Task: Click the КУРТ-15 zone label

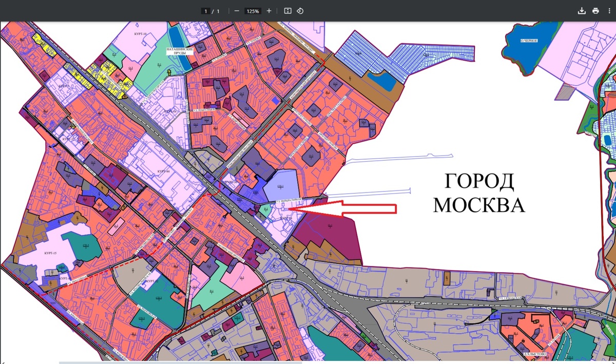Action: click(49, 254)
